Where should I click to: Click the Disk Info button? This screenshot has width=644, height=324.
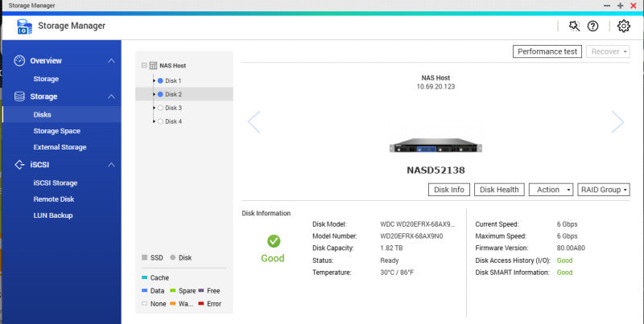449,190
